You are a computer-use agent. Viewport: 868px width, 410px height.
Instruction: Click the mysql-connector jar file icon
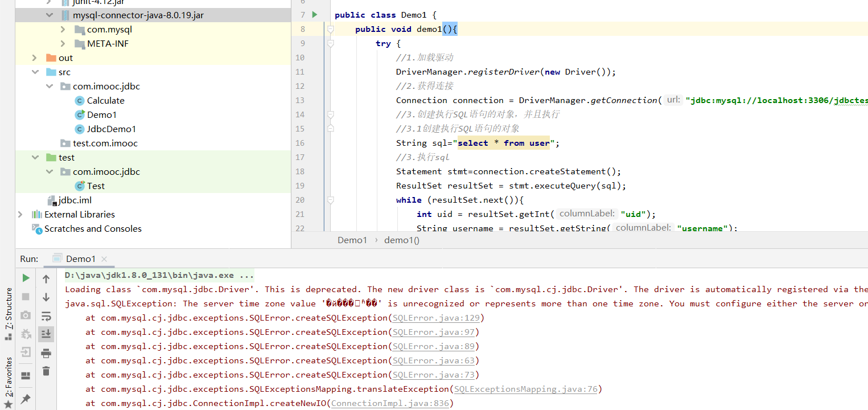(x=65, y=15)
